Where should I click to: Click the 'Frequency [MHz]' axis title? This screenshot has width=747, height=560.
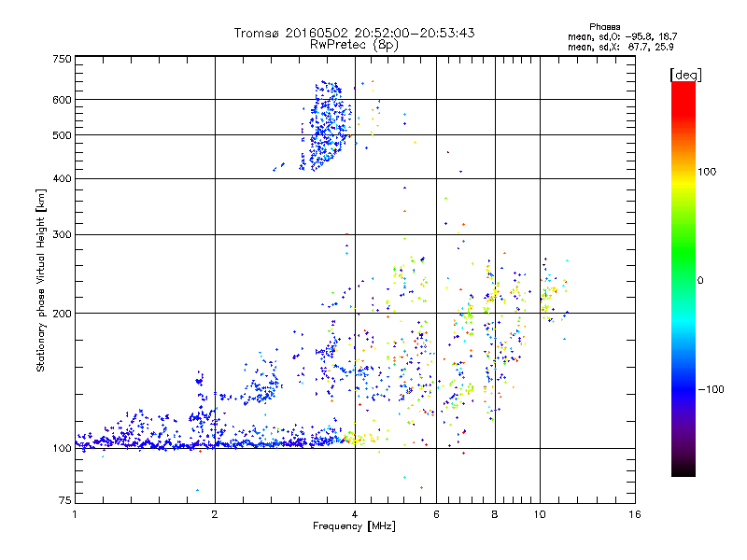354,526
